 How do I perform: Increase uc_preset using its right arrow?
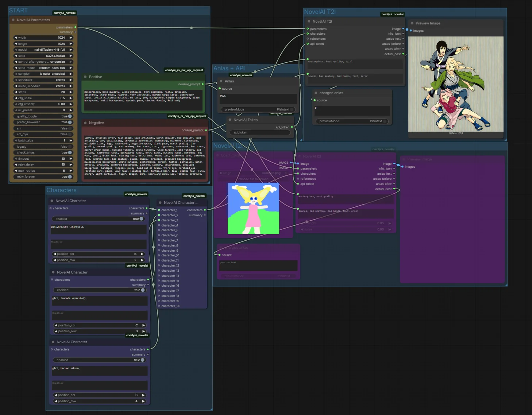click(71, 110)
